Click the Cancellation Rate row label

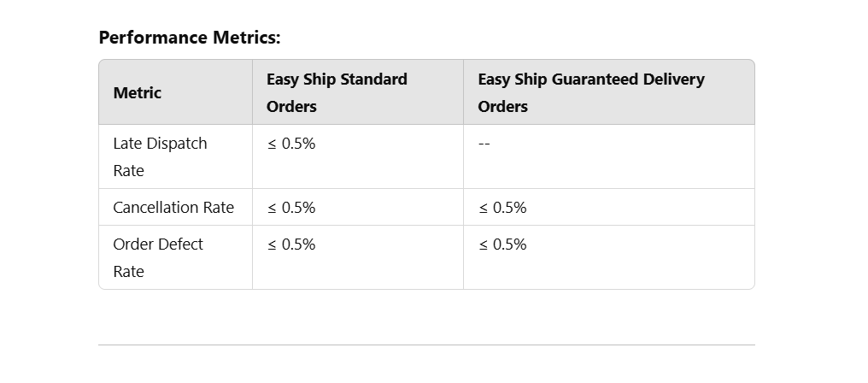tap(173, 208)
